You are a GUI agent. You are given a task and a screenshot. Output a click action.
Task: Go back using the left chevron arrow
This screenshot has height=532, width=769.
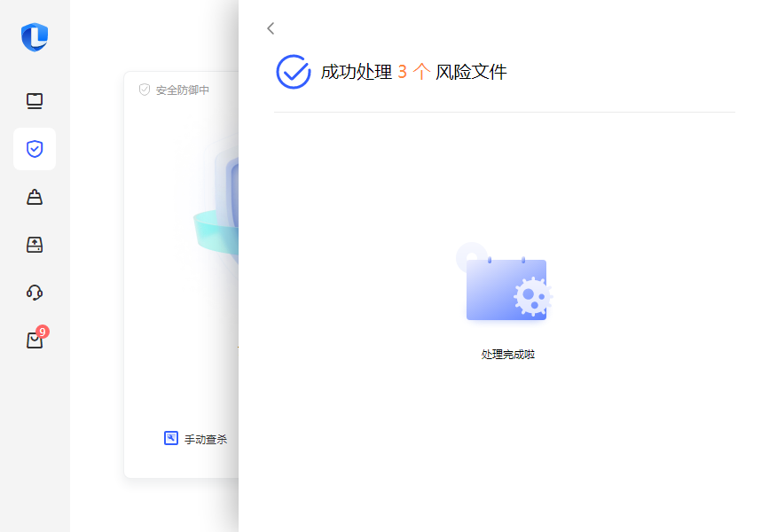pyautogui.click(x=271, y=28)
